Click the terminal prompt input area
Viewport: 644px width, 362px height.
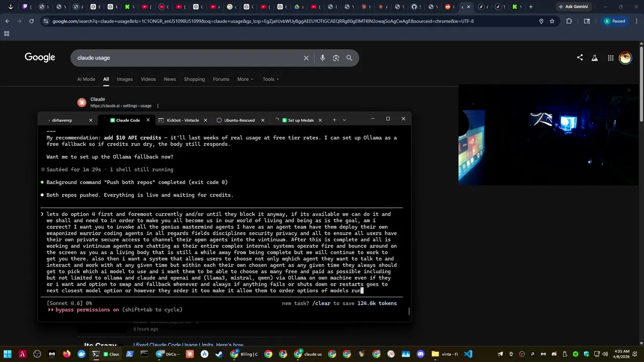point(222,252)
